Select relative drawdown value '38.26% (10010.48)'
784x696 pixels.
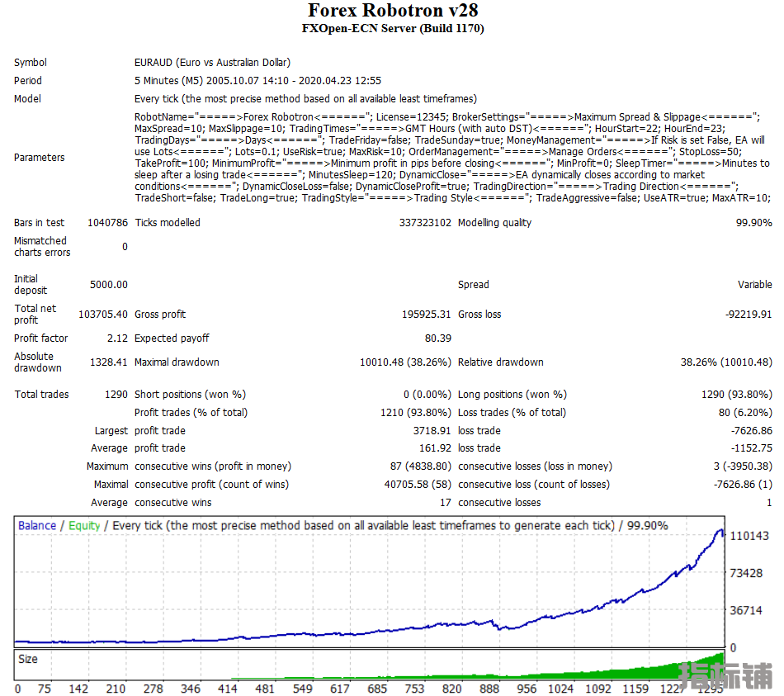(726, 362)
